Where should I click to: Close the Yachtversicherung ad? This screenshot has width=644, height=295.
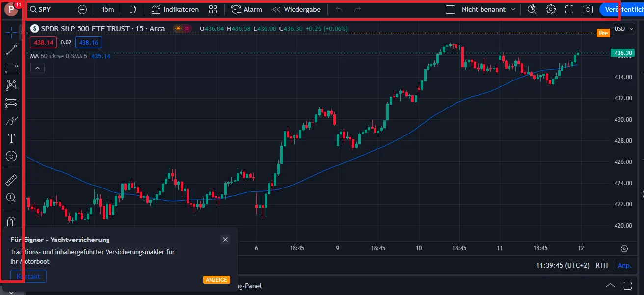click(225, 240)
